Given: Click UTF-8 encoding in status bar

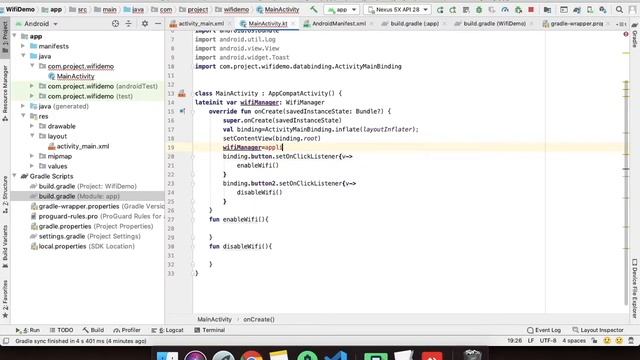Looking at the screenshot, I should click(x=548, y=341).
